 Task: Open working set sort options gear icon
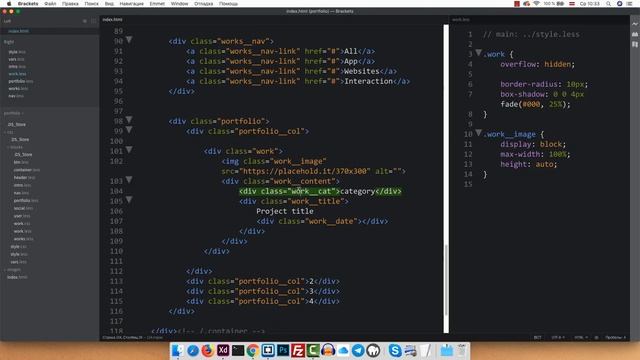[85, 21]
